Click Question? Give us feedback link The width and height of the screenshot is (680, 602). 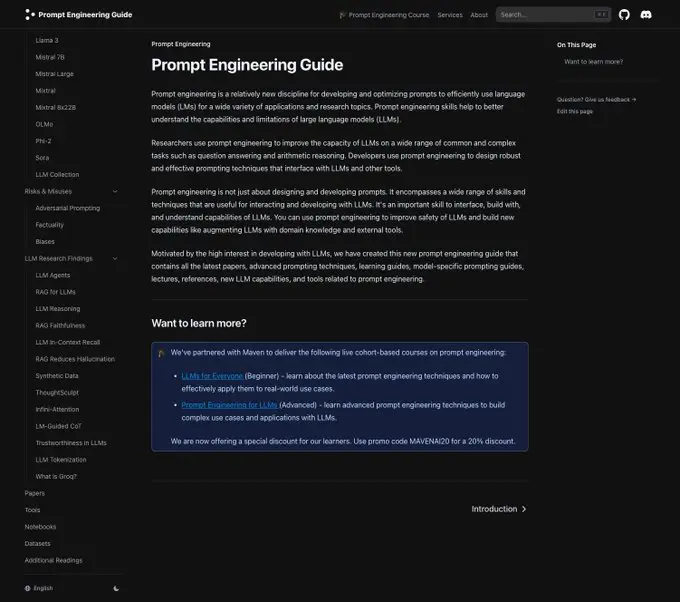596,99
